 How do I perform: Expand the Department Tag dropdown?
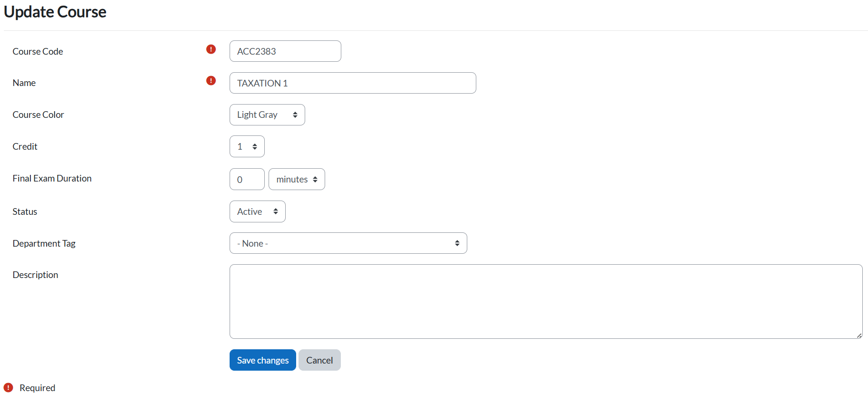click(x=348, y=243)
